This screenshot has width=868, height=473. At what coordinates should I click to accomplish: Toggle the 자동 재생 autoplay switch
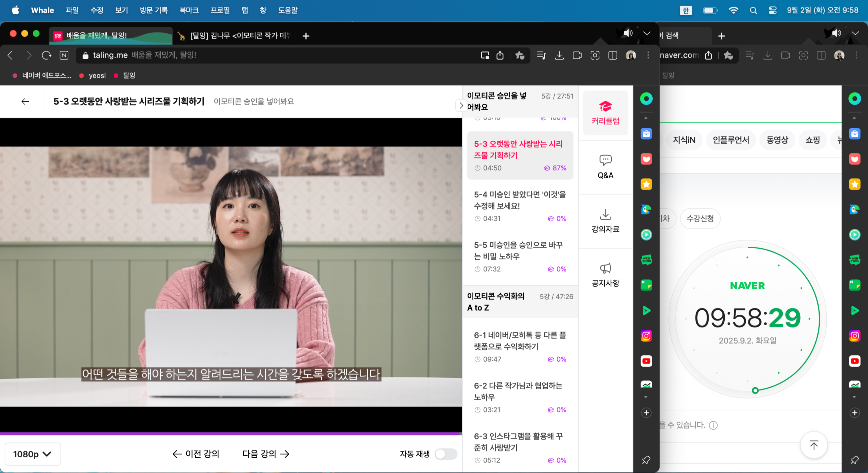click(446, 454)
